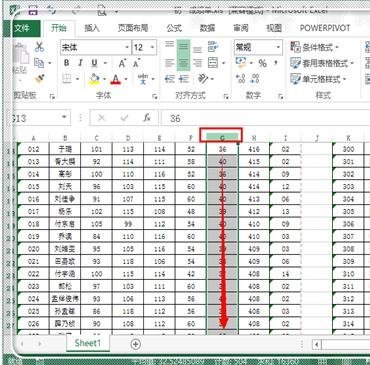The width and height of the screenshot is (370, 365).
Task: Click Increase Decimal icon
Action: click(x=240, y=79)
